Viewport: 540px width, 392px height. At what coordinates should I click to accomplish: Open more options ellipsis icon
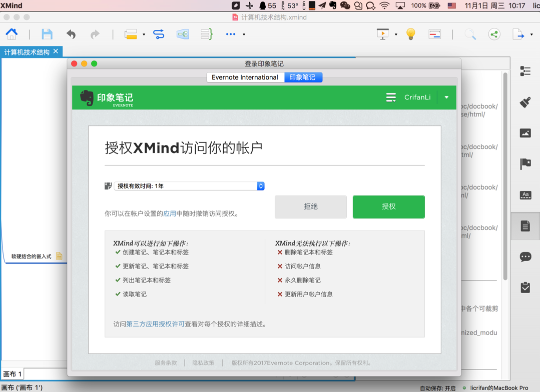[x=230, y=34]
